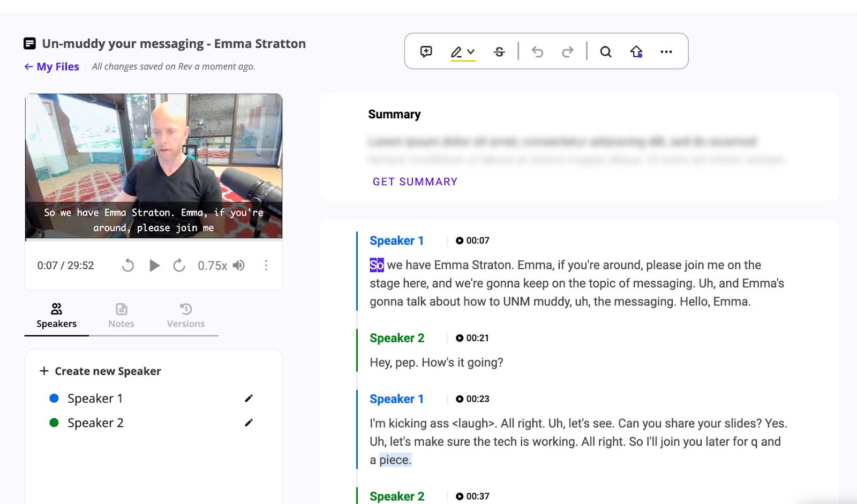
Task: Create new Speaker
Action: click(x=100, y=371)
